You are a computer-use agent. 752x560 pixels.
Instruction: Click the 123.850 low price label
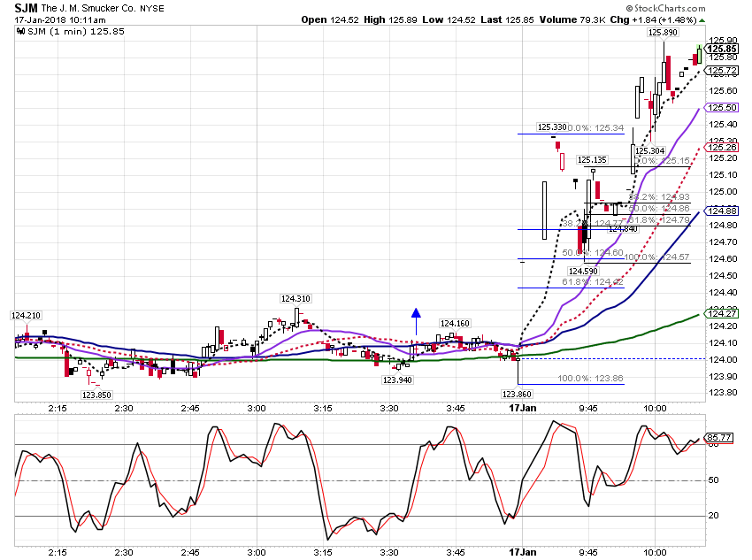click(x=96, y=395)
